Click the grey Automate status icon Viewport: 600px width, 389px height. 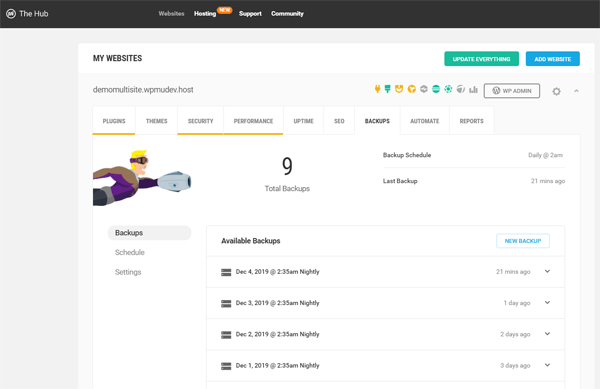[461, 89]
